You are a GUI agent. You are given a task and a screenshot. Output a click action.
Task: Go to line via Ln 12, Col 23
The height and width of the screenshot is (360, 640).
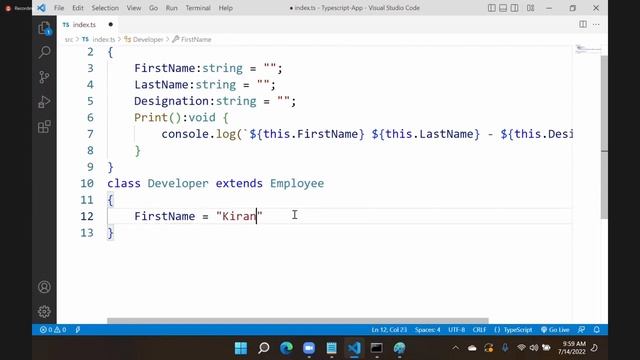(389, 330)
